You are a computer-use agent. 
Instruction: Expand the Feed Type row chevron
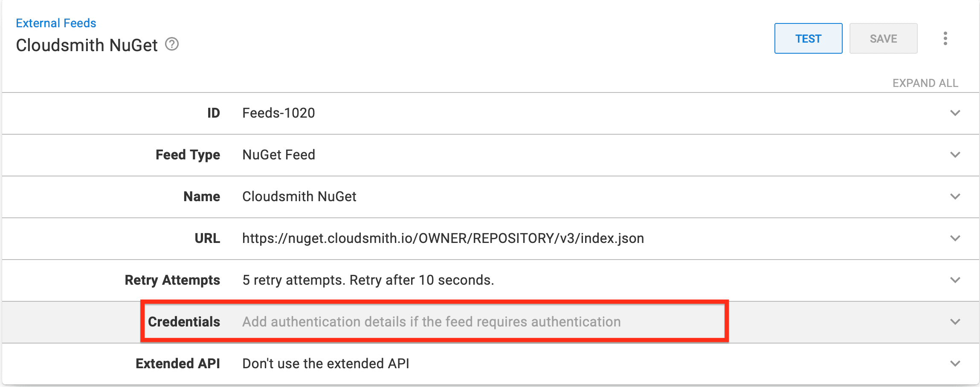955,155
